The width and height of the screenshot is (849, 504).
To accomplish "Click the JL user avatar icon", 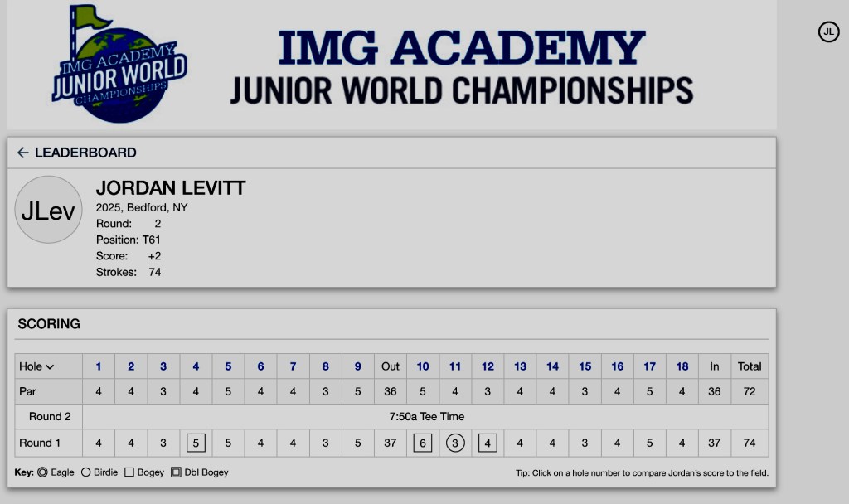I will point(828,32).
